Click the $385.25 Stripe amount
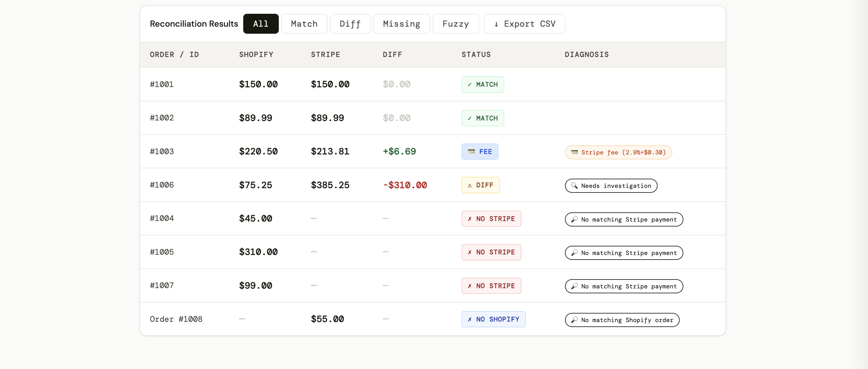Viewport: 868px width, 369px height. (330, 185)
